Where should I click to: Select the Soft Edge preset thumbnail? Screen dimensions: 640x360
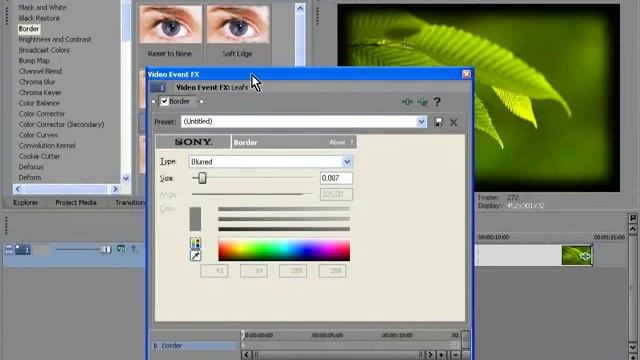coord(238,24)
